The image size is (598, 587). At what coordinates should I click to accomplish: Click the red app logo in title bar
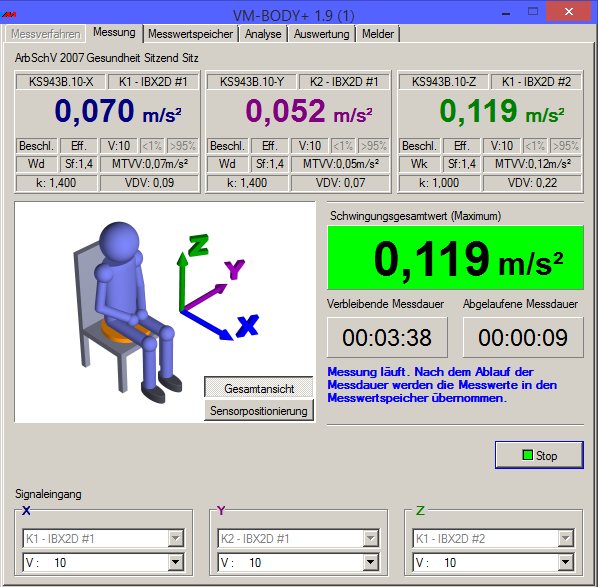pos(9,14)
